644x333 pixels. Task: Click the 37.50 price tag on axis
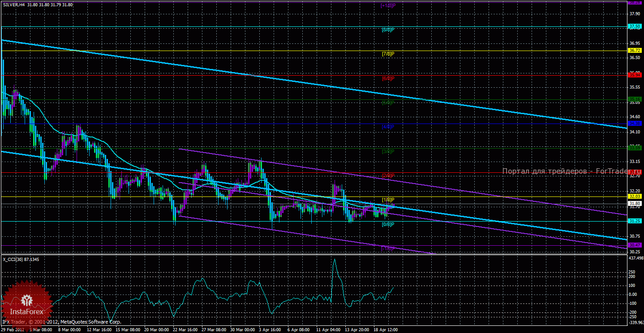click(635, 27)
